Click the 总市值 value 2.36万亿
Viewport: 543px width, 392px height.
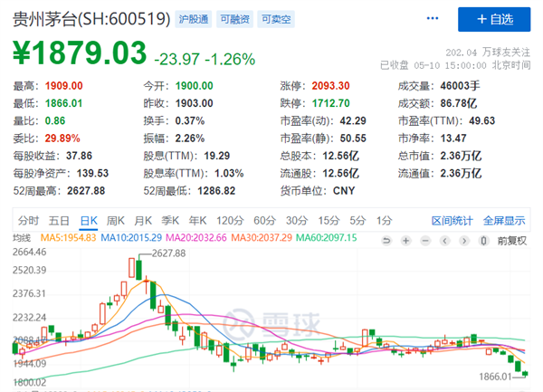click(461, 156)
